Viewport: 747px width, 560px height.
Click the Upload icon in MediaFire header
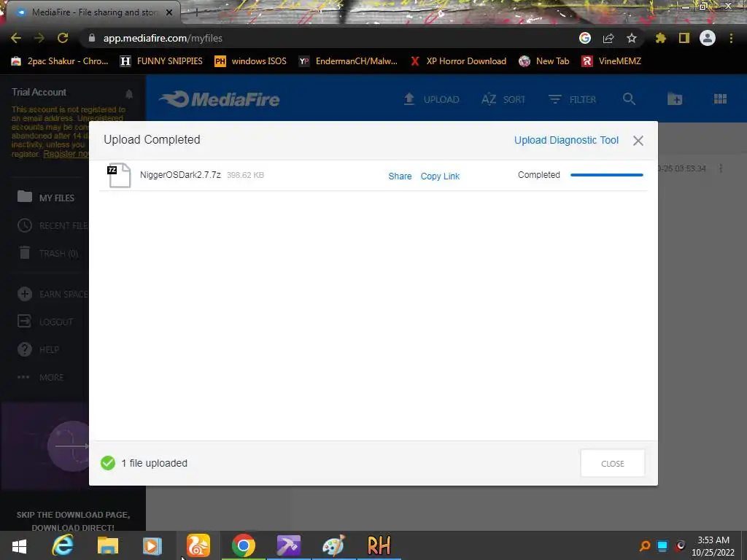[x=409, y=99]
